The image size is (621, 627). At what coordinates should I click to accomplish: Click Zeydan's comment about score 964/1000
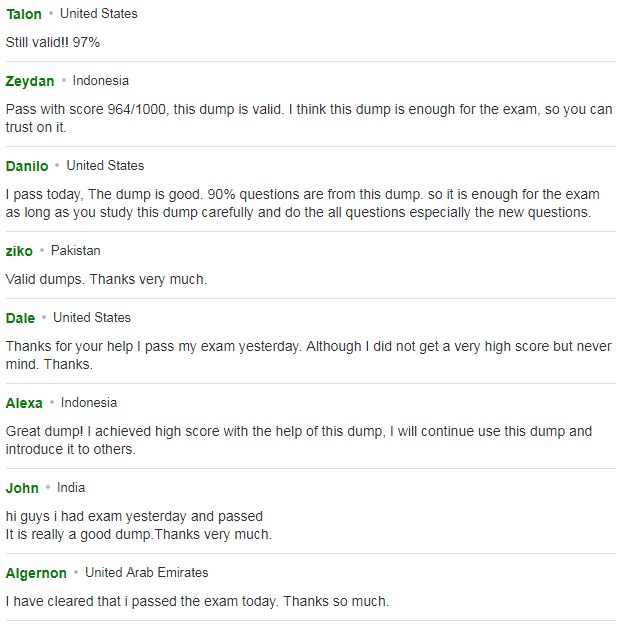point(309,118)
